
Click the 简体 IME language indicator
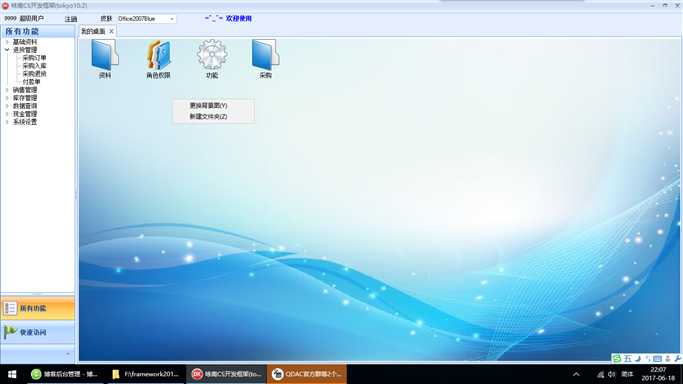(627, 374)
